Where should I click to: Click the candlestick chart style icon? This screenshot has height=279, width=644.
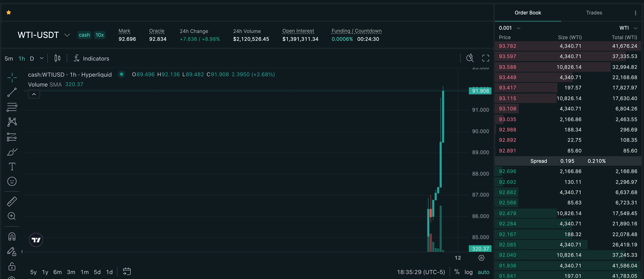(x=57, y=58)
